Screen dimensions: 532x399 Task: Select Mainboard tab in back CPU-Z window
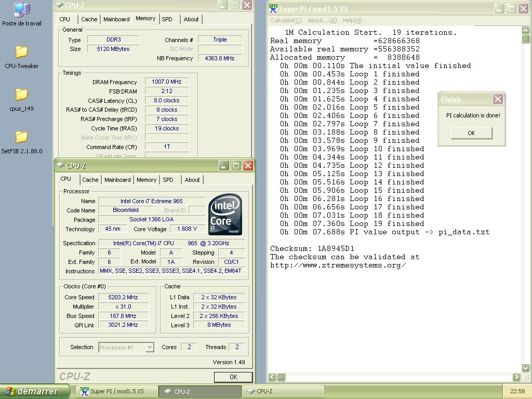[x=116, y=19]
